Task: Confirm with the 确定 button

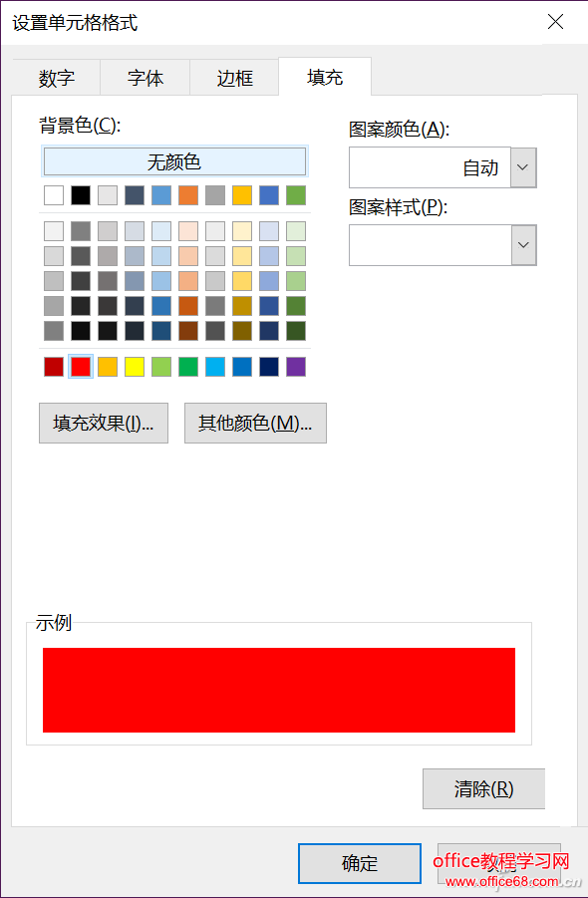Action: (360, 863)
